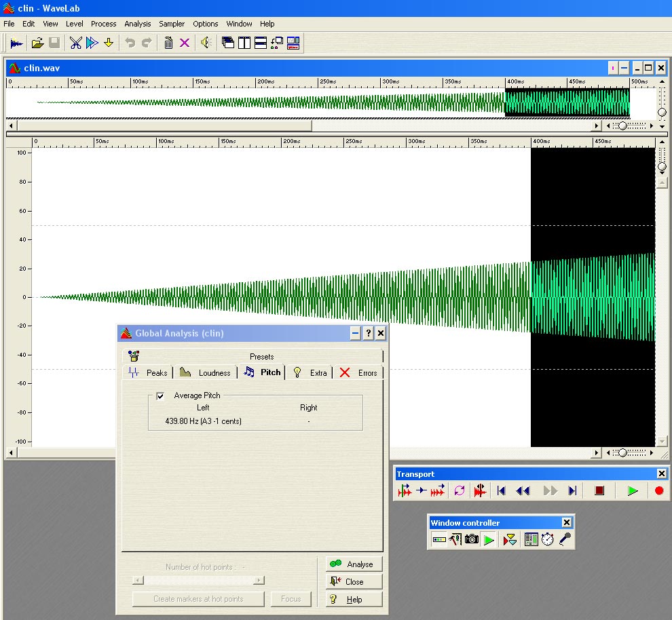Viewport: 672px width, 620px height.
Task: Click the microphone icon in Window controller
Action: point(565,540)
